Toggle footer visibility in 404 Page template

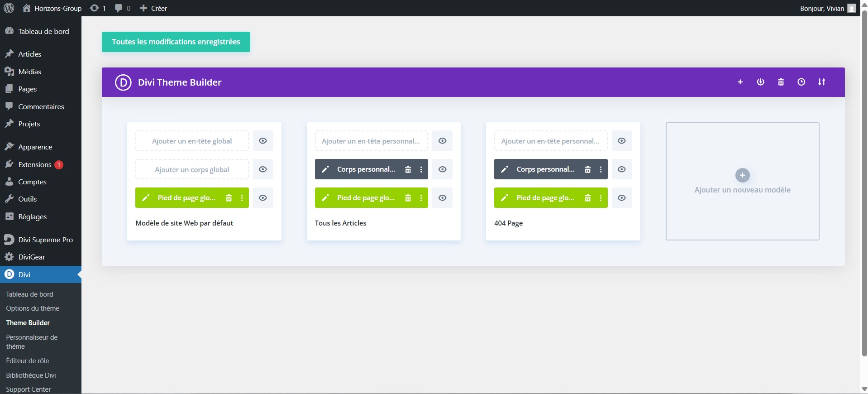coord(622,198)
